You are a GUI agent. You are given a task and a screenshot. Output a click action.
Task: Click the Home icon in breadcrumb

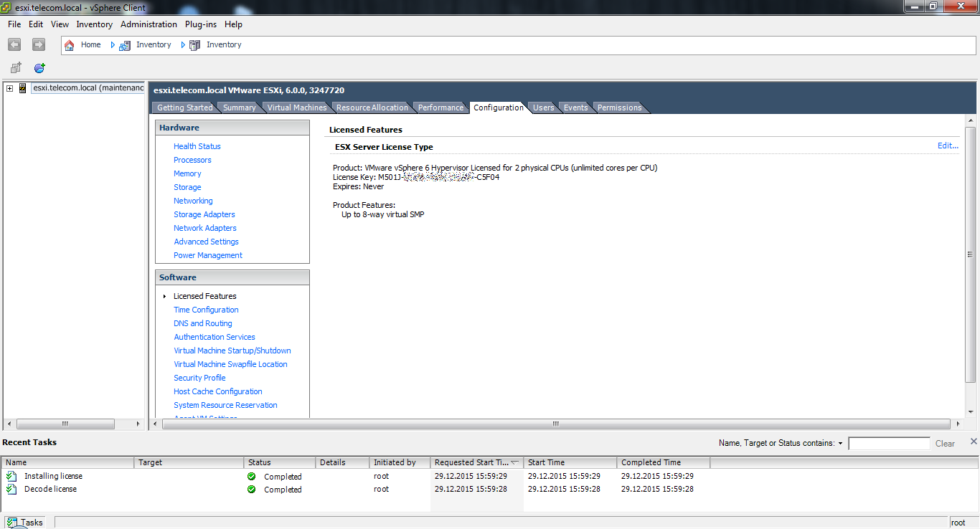pos(70,44)
